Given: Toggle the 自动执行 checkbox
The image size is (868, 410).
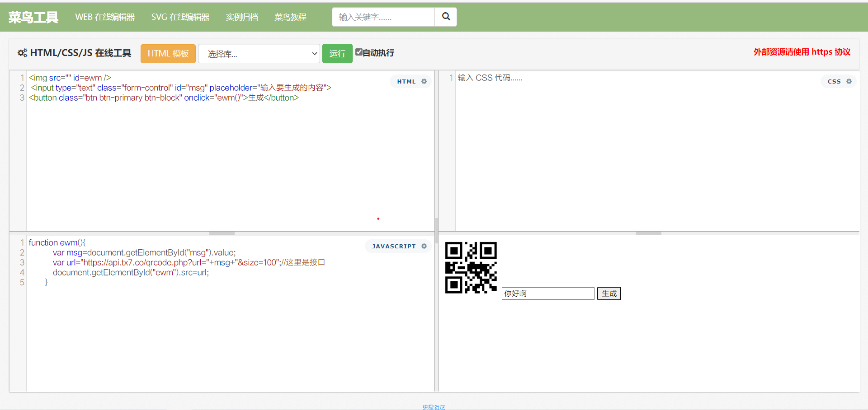Looking at the screenshot, I should coord(359,52).
